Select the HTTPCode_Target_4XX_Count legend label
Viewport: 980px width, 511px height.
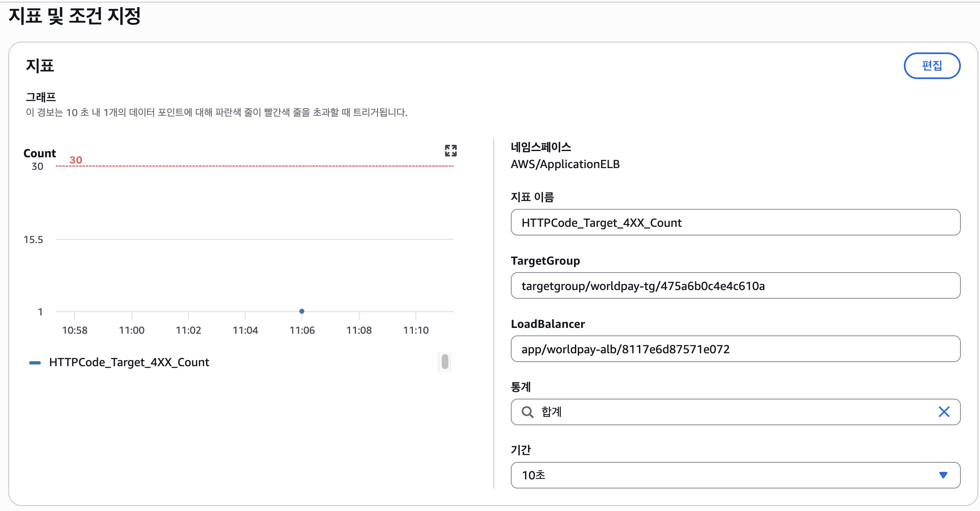tap(129, 362)
